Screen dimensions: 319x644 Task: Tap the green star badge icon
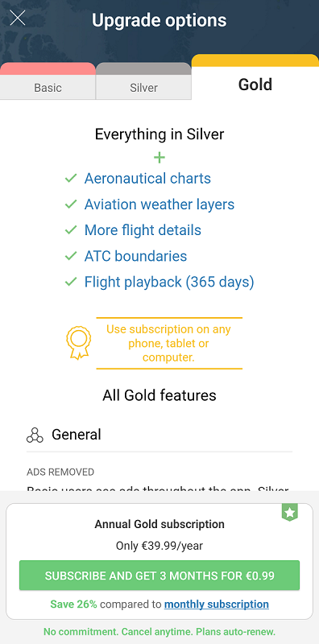[290, 512]
